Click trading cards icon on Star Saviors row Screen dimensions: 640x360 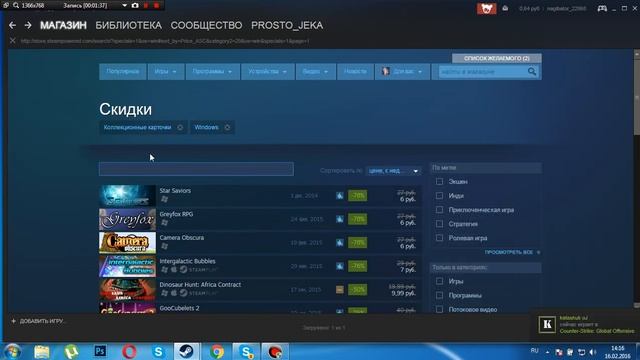click(x=340, y=196)
